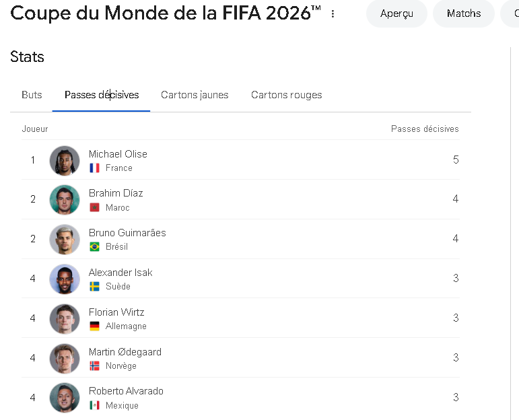Open the Matchs section
519x420 pixels.
(x=464, y=13)
